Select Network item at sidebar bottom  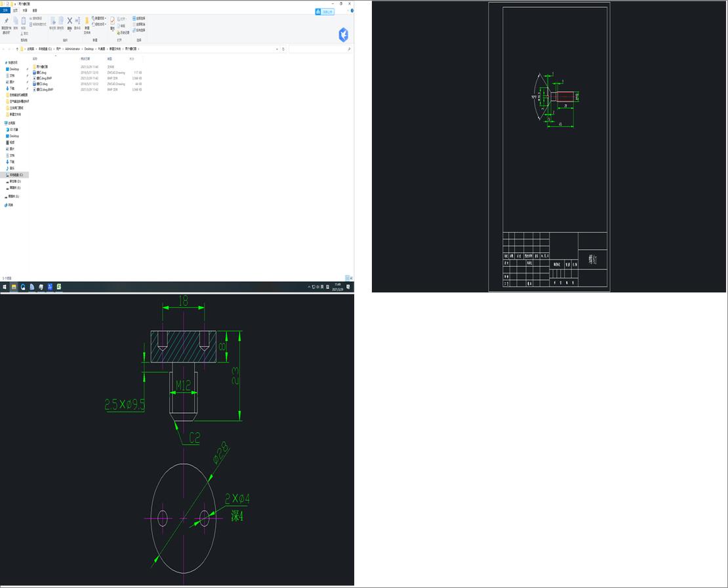9,205
